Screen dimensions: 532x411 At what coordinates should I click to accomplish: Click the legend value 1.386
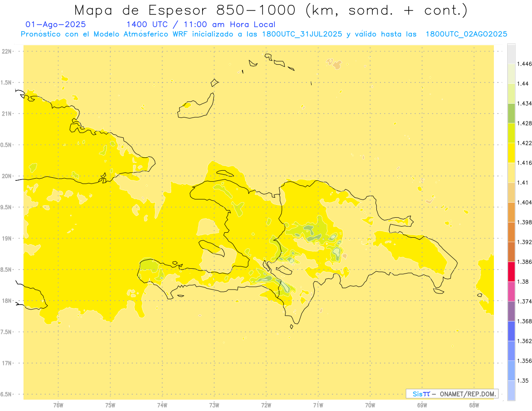pos(524,262)
